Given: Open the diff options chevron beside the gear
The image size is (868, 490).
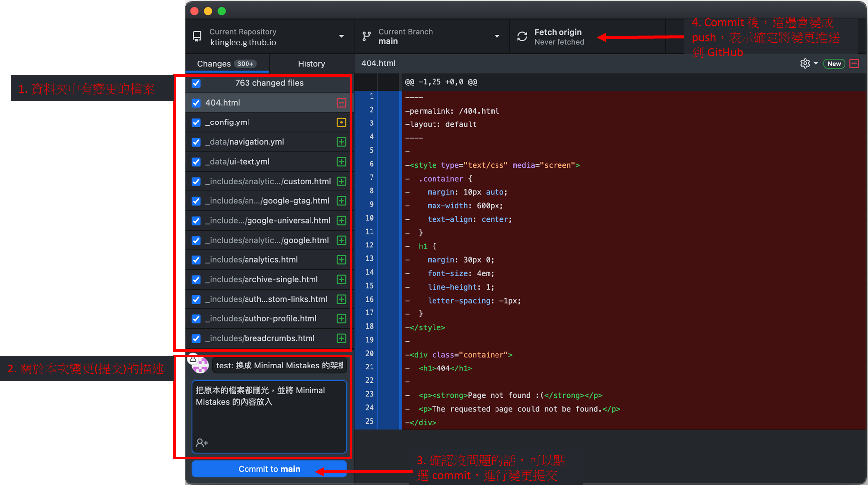Looking at the screenshot, I should 815,63.
